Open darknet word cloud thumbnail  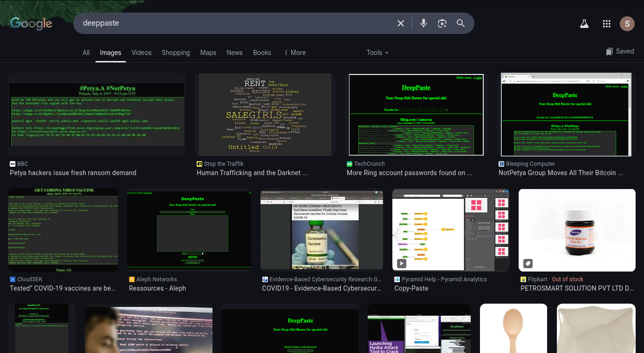[265, 115]
